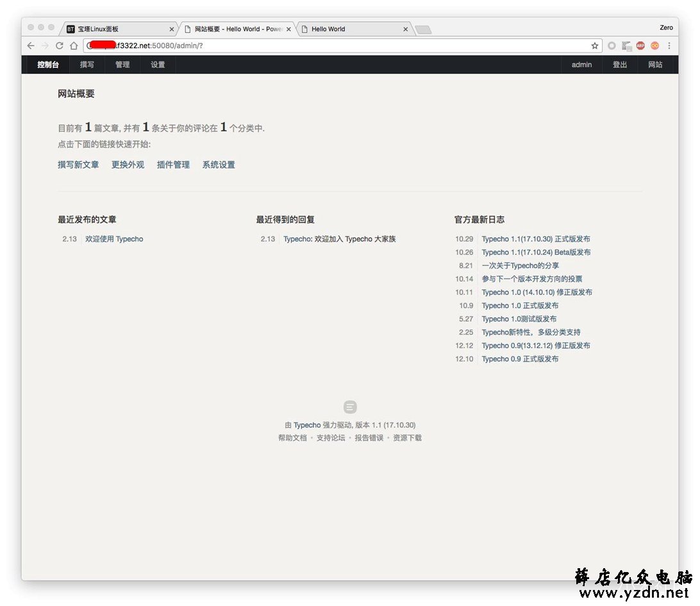Click 更换外观 quick link
Viewport: 700px width, 606px height.
click(x=128, y=165)
